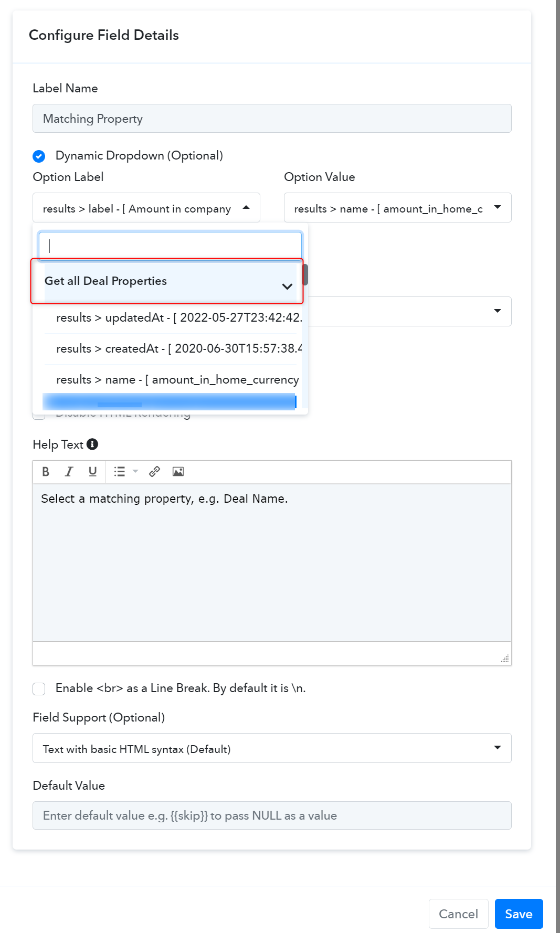Insert an image in Help Text
Screen dimensions: 560x933
pos(178,472)
